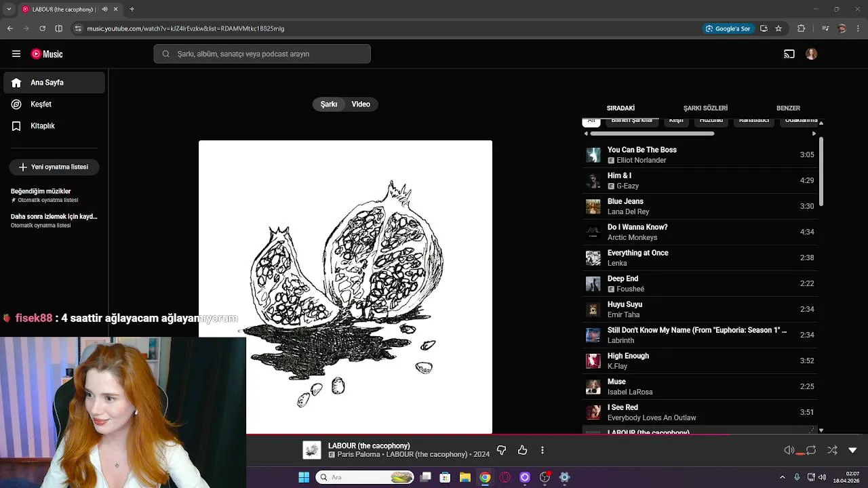
Task: Select the Keşif filter chip
Action: coord(676,121)
